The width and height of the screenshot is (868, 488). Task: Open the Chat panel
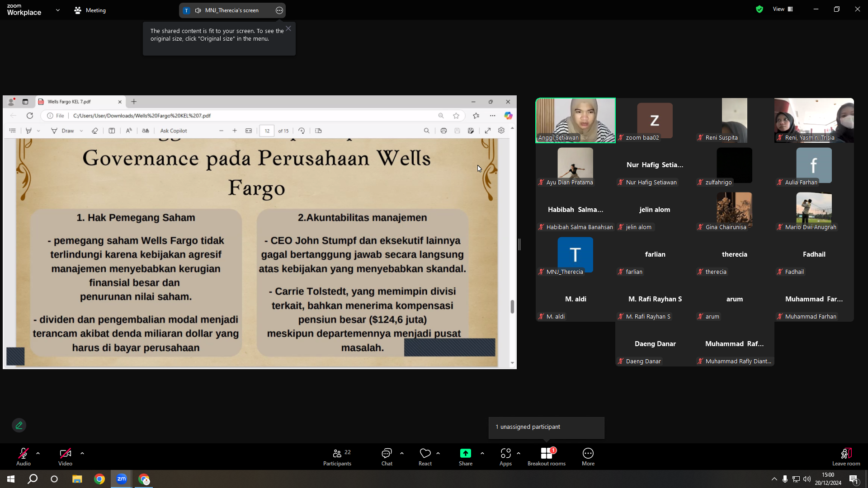[387, 457]
